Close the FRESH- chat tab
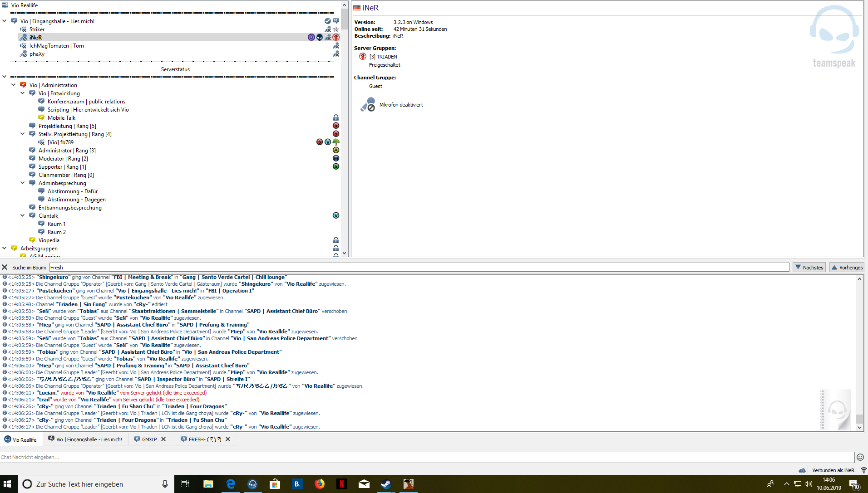The image size is (868, 493). pos(228,439)
